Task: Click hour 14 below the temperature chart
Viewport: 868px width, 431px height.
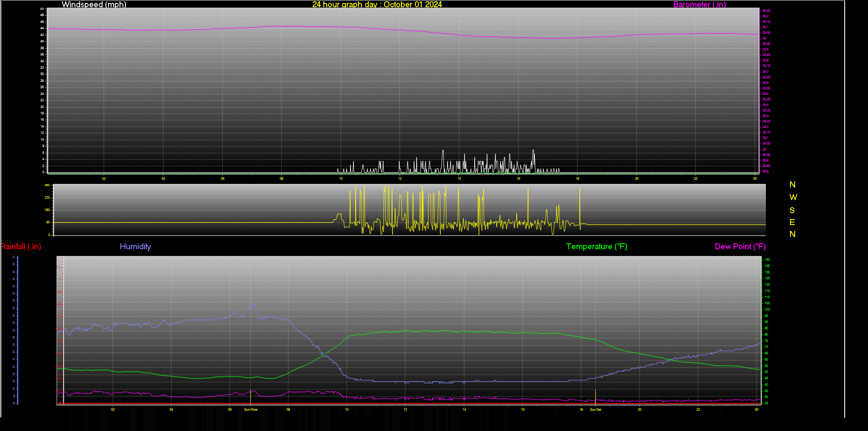Action: tap(464, 409)
